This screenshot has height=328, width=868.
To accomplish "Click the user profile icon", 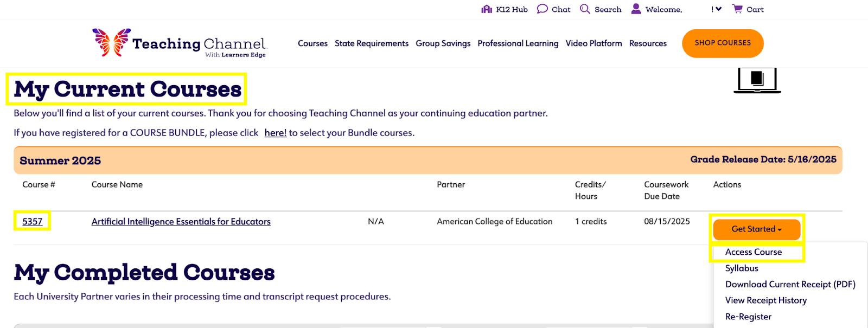I will (636, 9).
